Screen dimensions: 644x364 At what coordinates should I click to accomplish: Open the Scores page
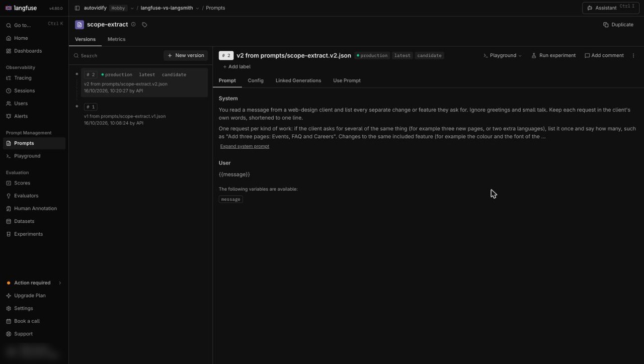[x=34, y=183]
